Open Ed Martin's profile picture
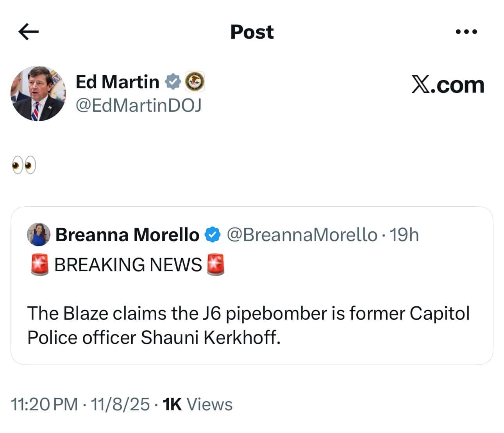Viewport: 504px width, 433px height. coord(38,93)
